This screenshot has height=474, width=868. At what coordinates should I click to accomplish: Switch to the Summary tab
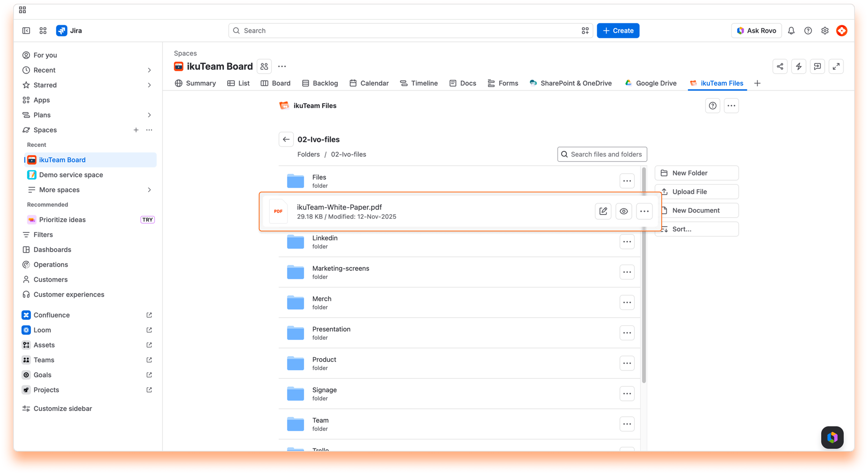[195, 83]
